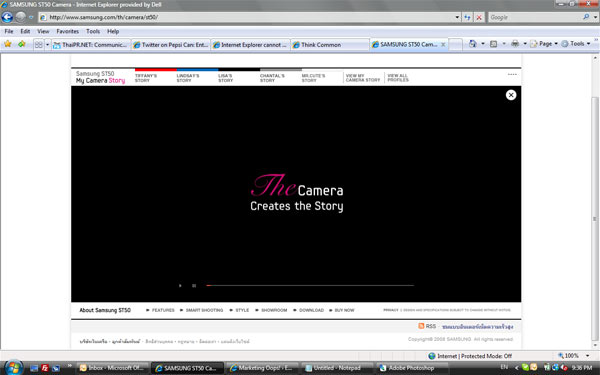The image size is (600, 375).
Task: Open the Tools toolbar dropdown
Action: (x=576, y=44)
